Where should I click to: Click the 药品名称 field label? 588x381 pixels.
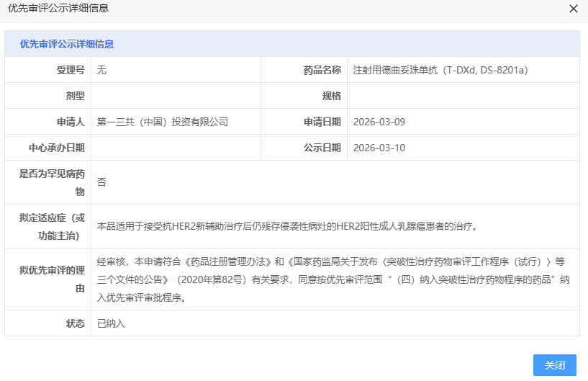[322, 70]
